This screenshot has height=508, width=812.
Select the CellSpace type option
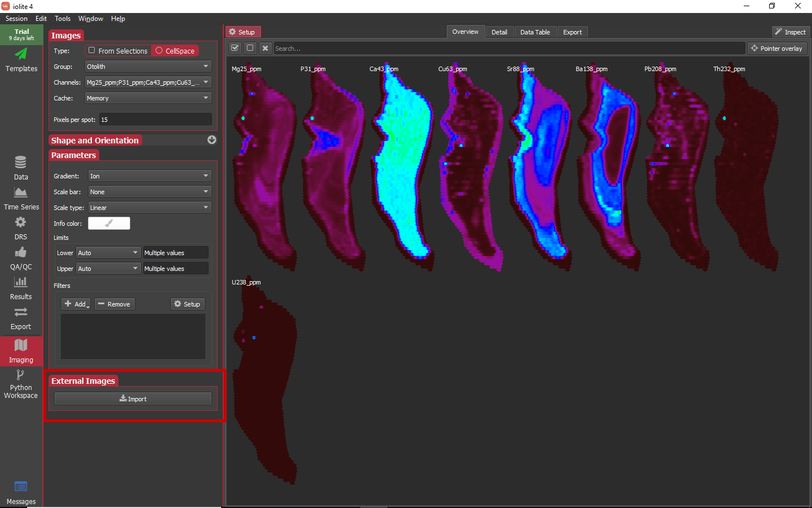click(x=175, y=51)
